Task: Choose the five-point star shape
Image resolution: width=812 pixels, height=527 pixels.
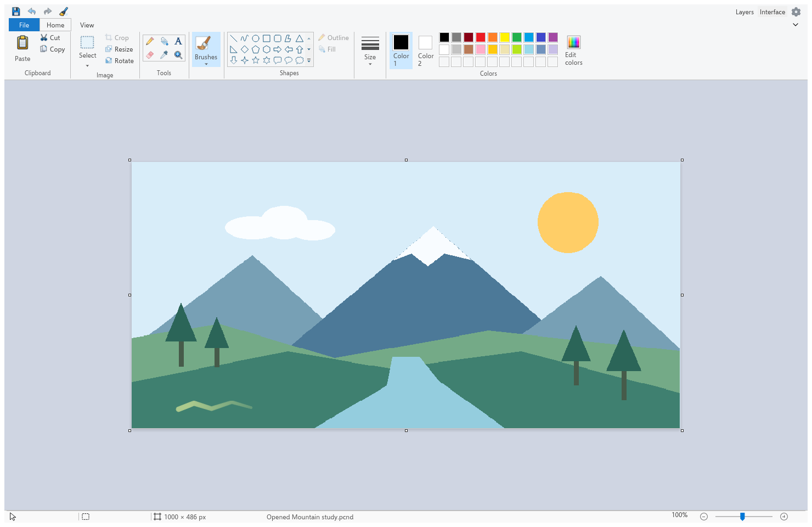Action: 256,60
